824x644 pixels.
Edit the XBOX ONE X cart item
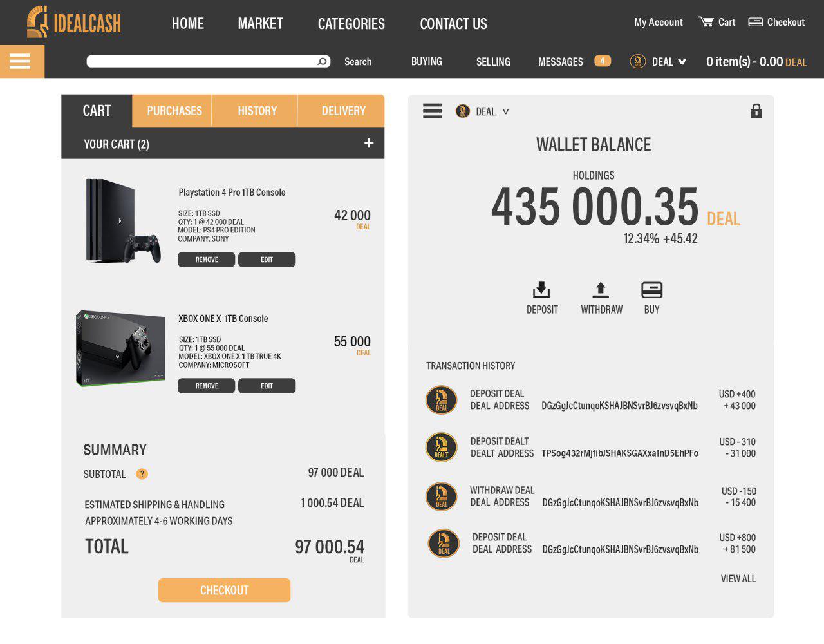point(267,386)
